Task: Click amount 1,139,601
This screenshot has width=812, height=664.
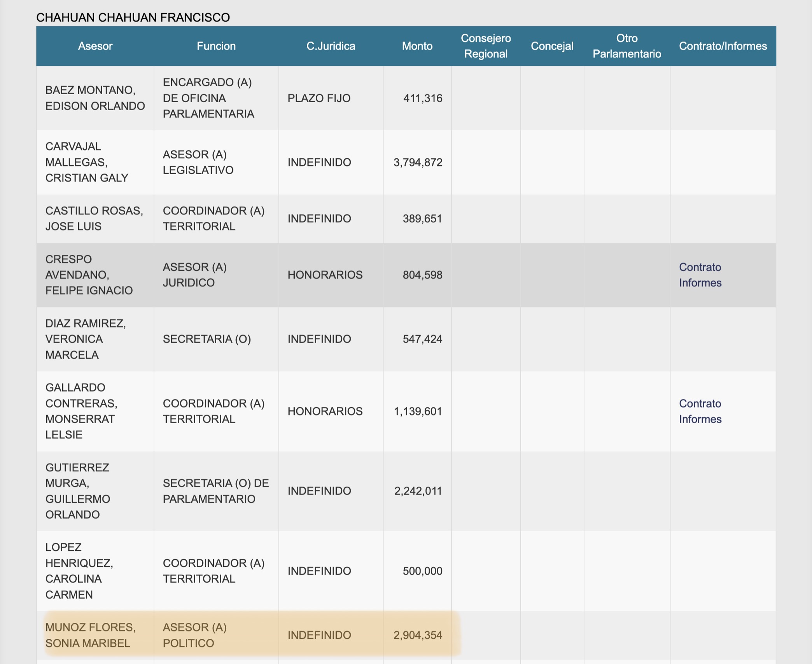Action: [418, 412]
